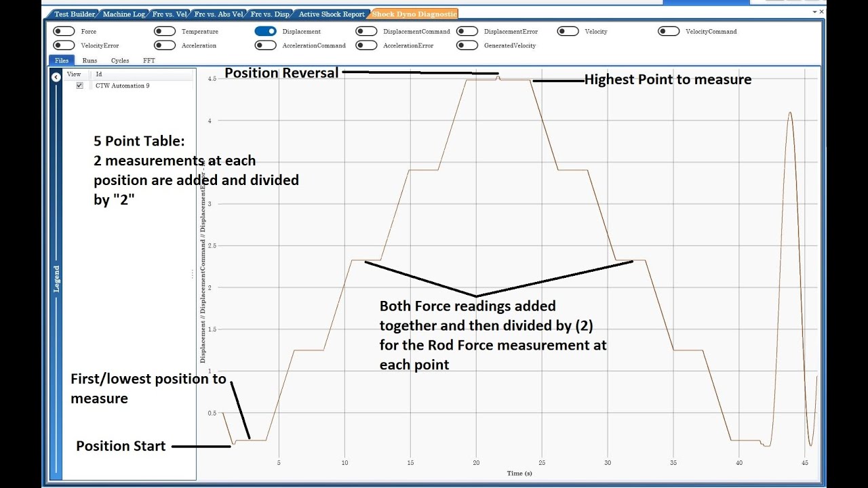Select the Shock Dyno Diagnostic tab

tap(414, 14)
